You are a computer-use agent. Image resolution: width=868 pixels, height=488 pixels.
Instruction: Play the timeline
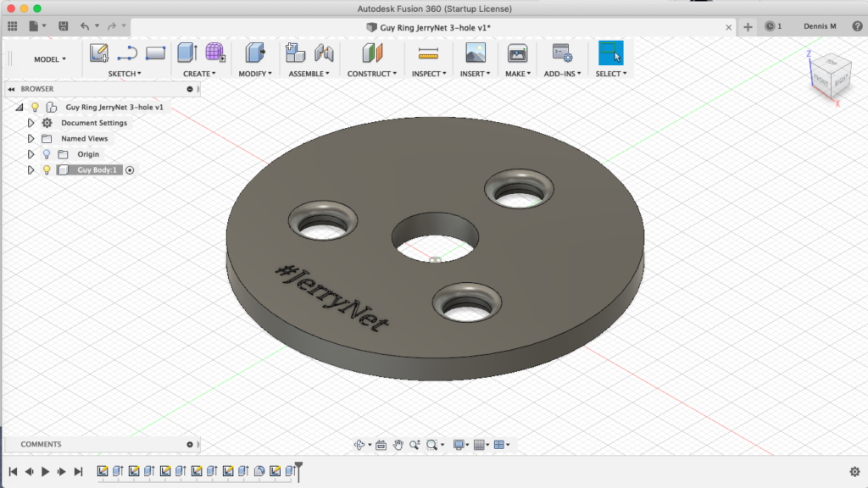46,471
